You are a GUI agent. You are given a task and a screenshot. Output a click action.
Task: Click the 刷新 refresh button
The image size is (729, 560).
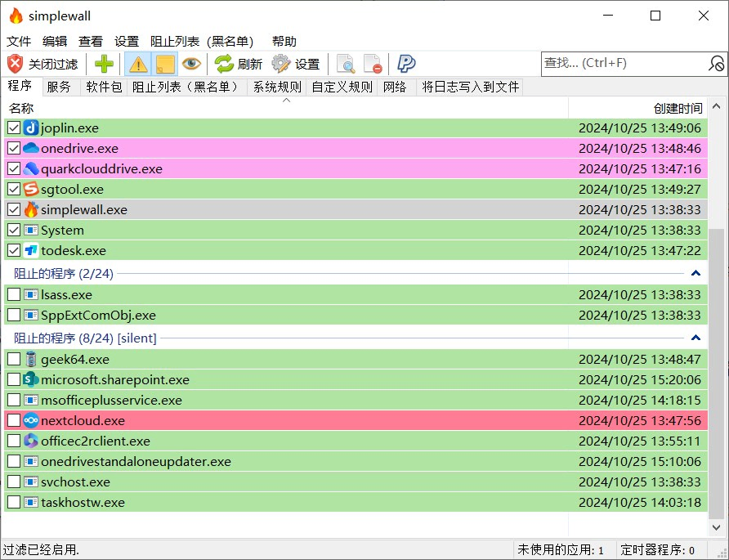[237, 64]
